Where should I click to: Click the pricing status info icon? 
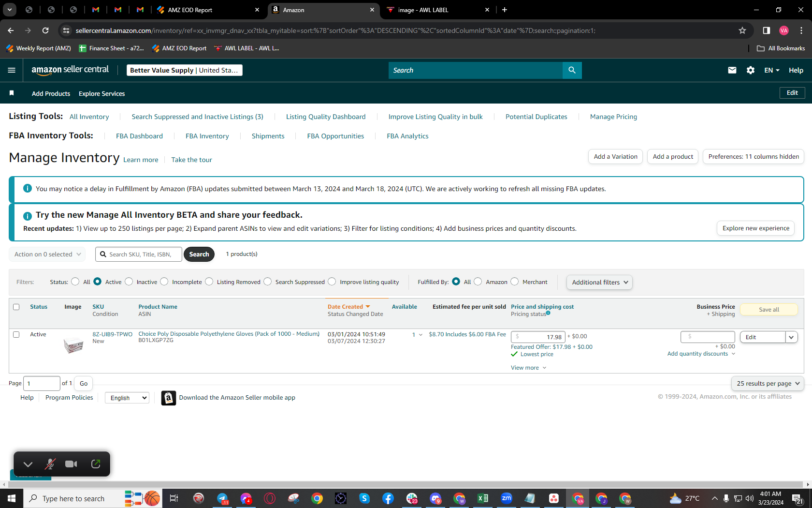548,313
